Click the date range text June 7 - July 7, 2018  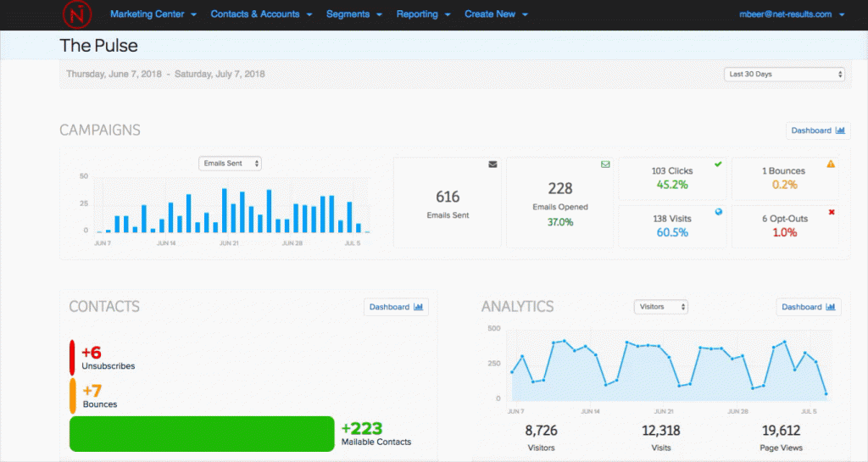tap(165, 74)
